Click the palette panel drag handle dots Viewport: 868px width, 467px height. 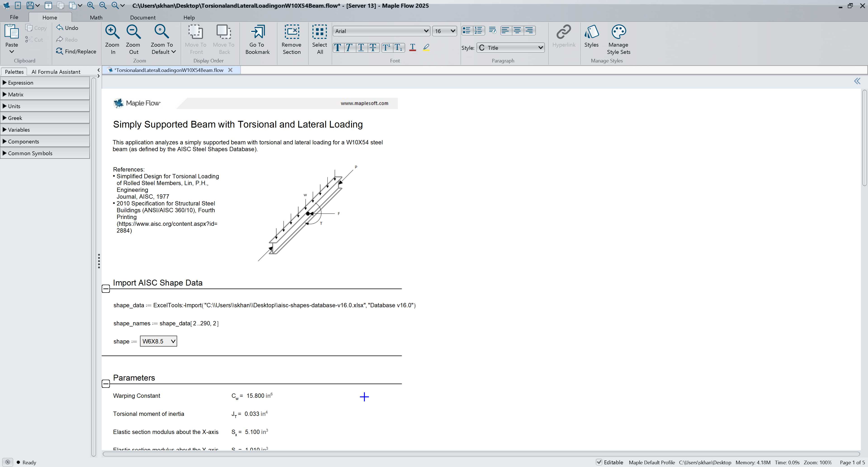coord(99,261)
